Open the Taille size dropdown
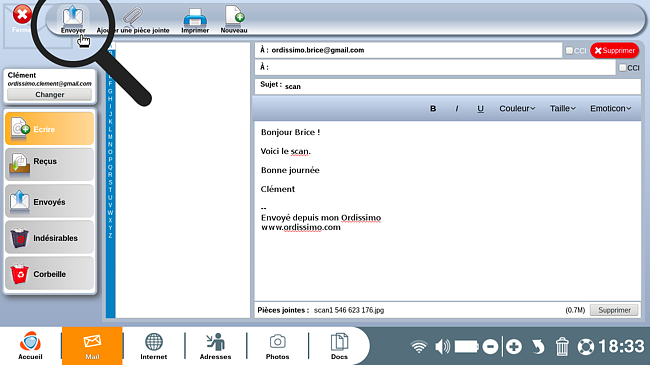This screenshot has width=650, height=365. (x=563, y=109)
